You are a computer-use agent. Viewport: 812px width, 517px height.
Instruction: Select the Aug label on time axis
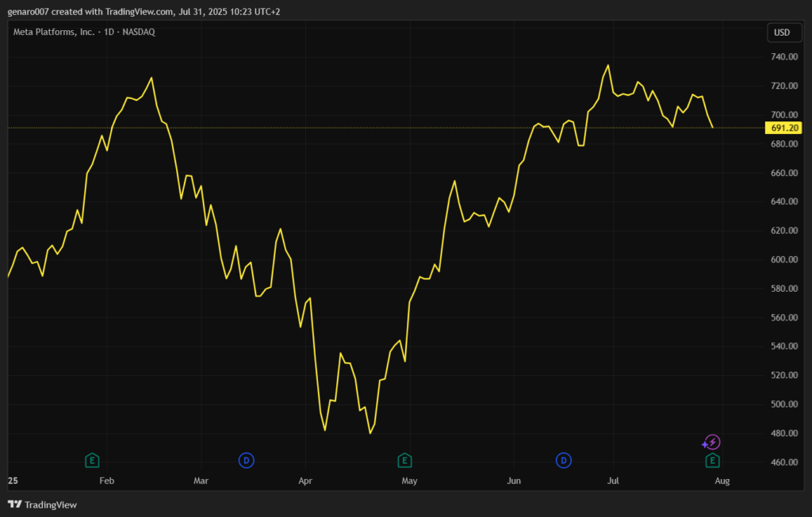click(x=722, y=481)
